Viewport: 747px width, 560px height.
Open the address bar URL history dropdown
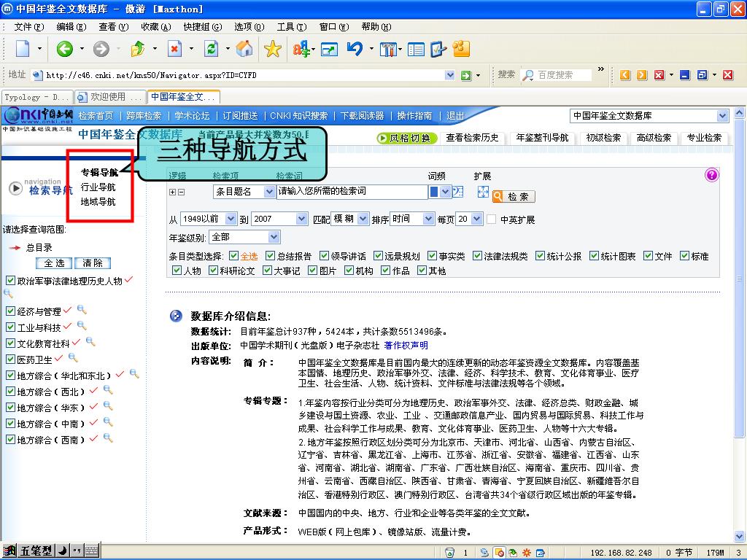click(x=449, y=75)
